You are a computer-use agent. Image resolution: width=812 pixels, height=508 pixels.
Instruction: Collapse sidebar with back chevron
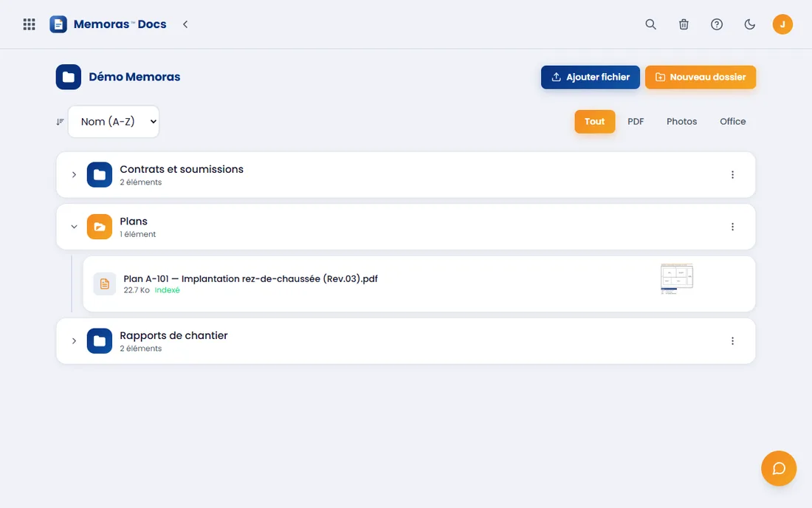pos(185,24)
